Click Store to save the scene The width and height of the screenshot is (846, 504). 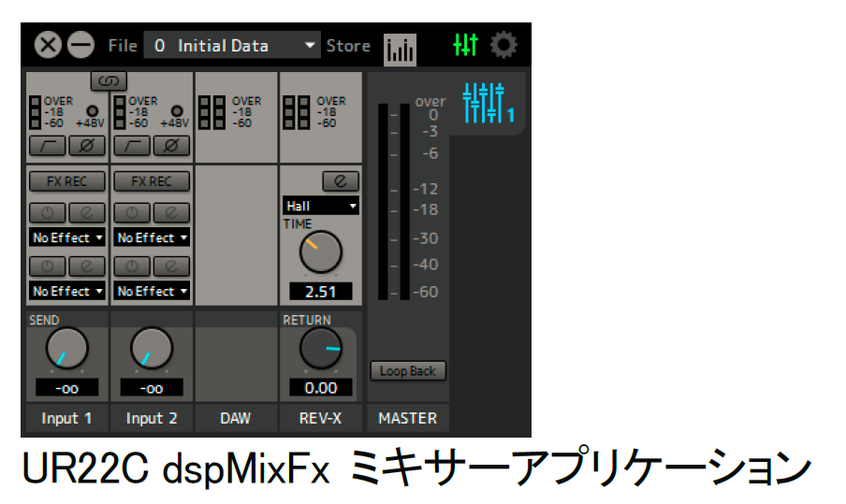pos(348,46)
